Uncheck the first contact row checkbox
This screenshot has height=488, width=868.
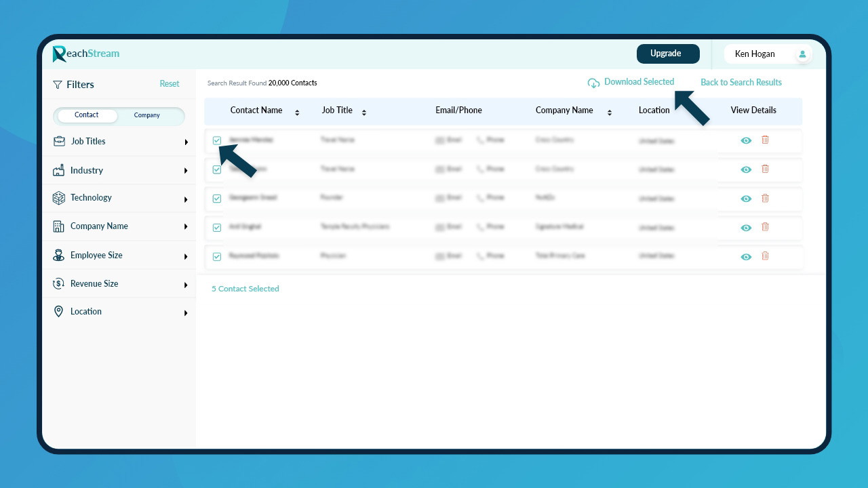point(217,140)
